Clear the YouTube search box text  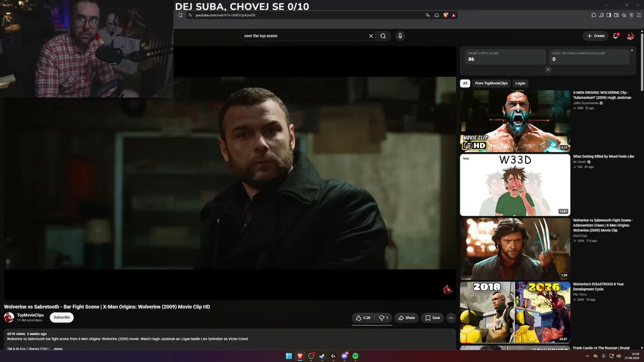coord(371,36)
